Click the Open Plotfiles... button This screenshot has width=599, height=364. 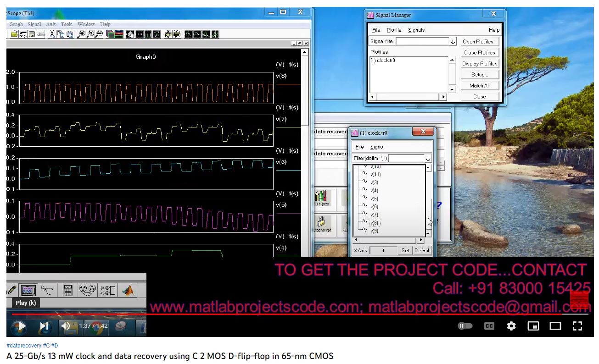[479, 42]
